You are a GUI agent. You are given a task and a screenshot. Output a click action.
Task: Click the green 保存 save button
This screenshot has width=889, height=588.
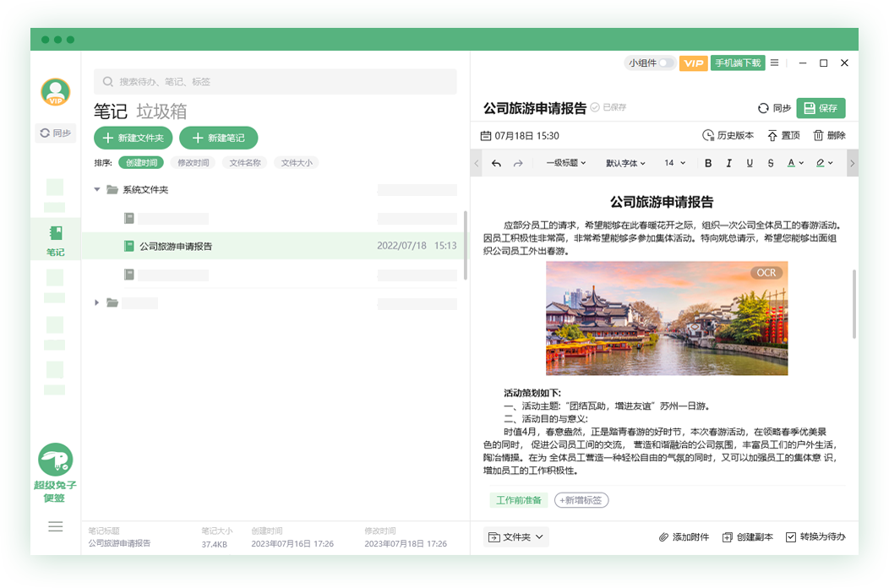point(820,108)
